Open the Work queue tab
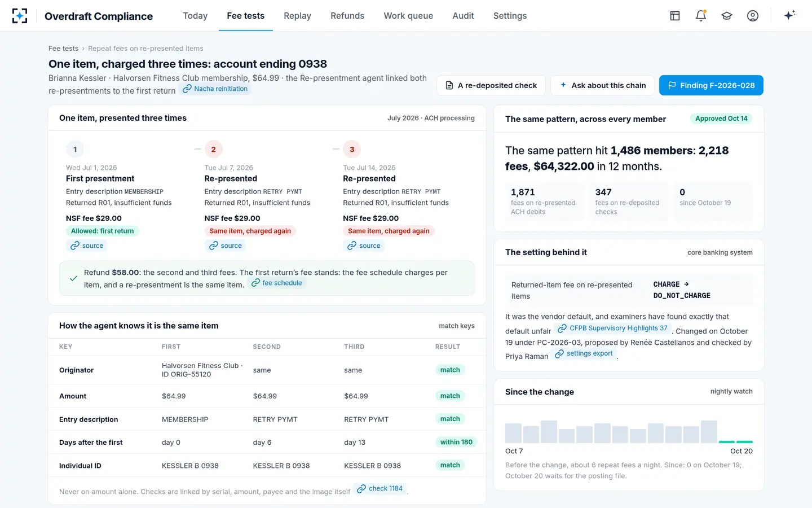Image resolution: width=812 pixels, height=508 pixels. pos(408,16)
